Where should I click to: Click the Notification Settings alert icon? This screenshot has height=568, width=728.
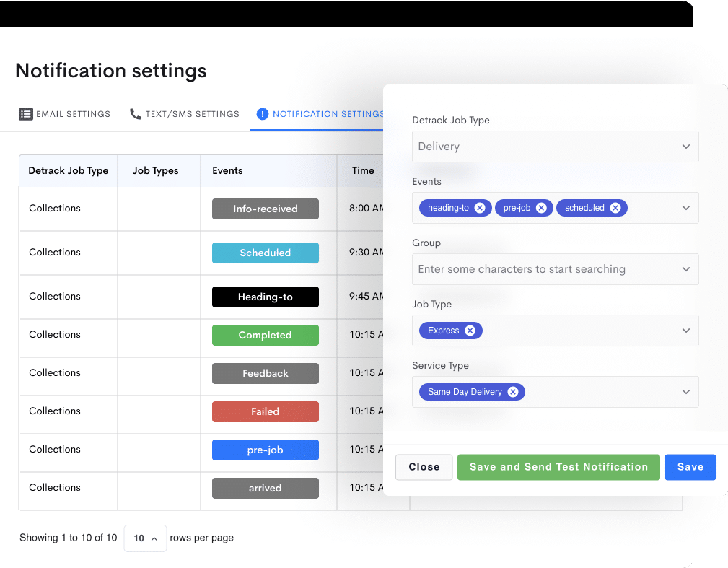point(263,114)
